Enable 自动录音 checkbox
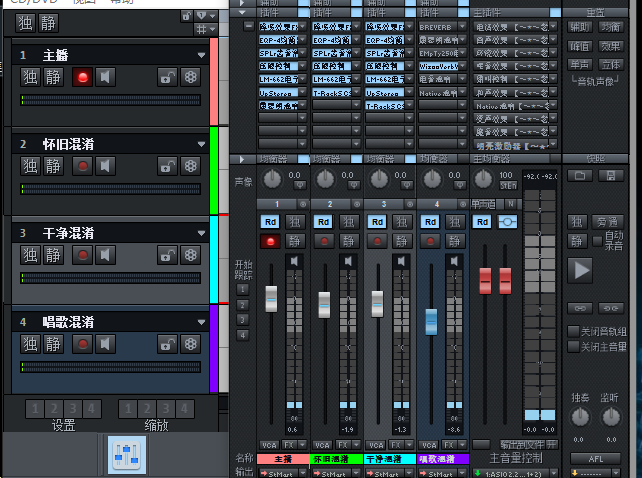 pos(597,241)
